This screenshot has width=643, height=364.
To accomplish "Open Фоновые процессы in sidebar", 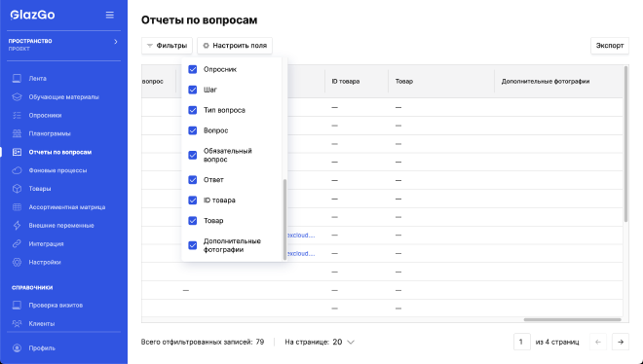I will (57, 170).
